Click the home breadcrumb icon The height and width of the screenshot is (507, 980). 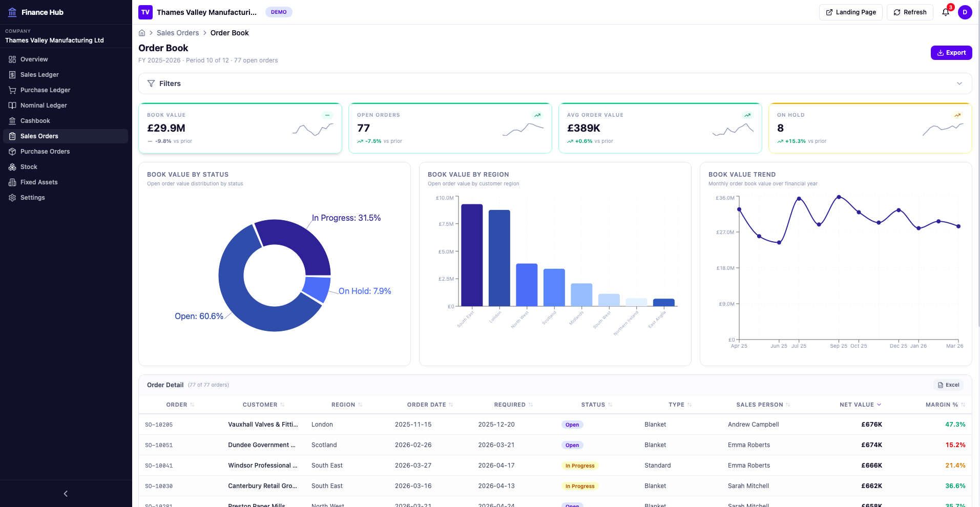142,33
